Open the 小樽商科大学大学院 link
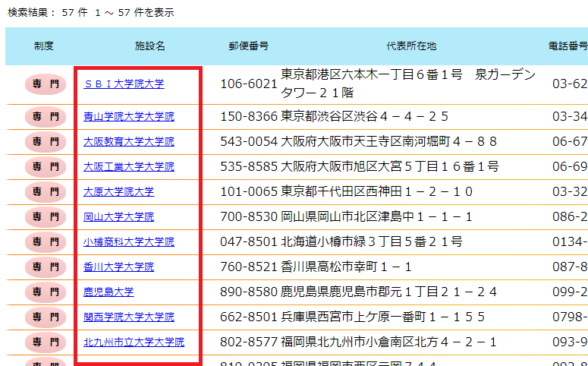This screenshot has width=588, height=366. click(x=129, y=241)
